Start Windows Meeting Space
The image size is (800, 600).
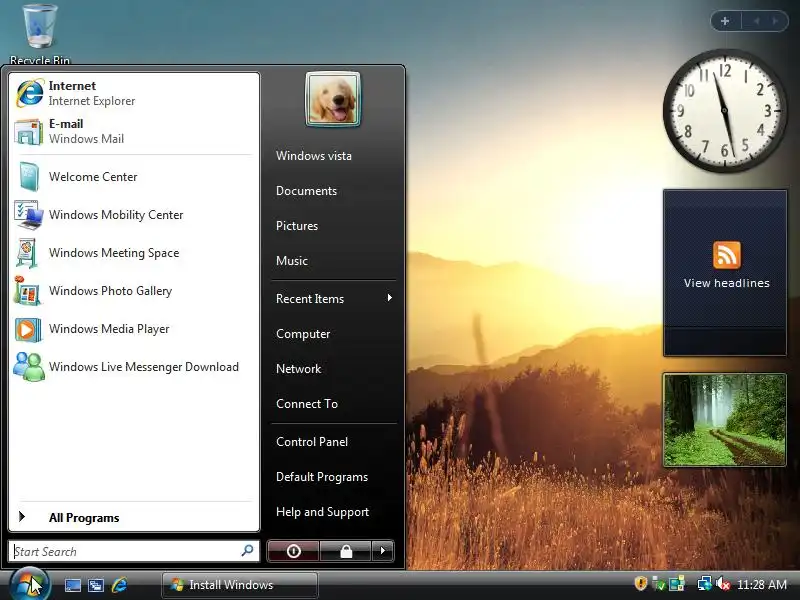(134, 253)
